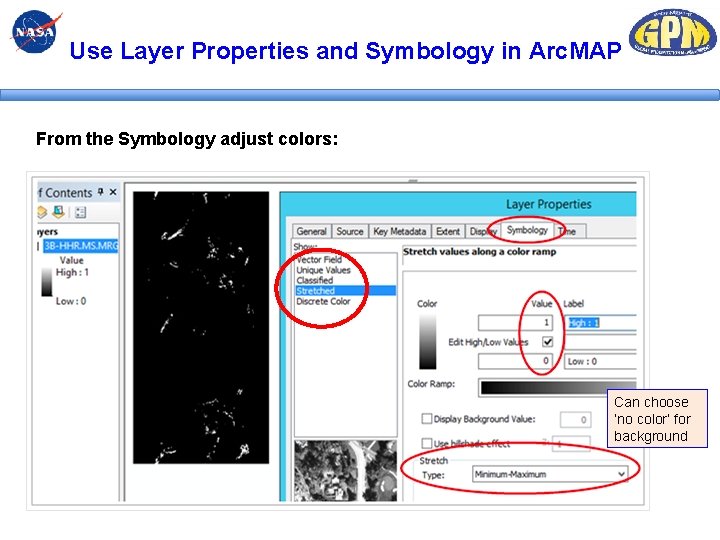720x540 pixels.
Task: Select the Stretched renderer
Action: click(x=345, y=291)
